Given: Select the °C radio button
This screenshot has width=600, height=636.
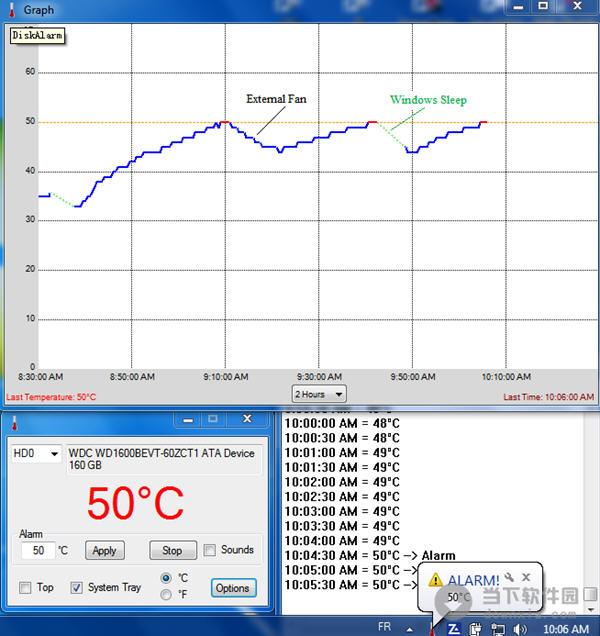Looking at the screenshot, I should click(166, 578).
